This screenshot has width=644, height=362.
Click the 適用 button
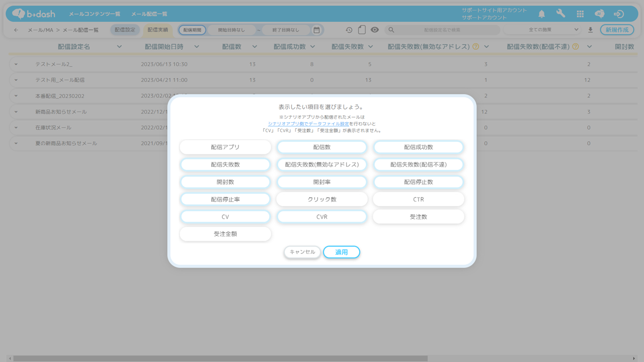pyautogui.click(x=342, y=252)
